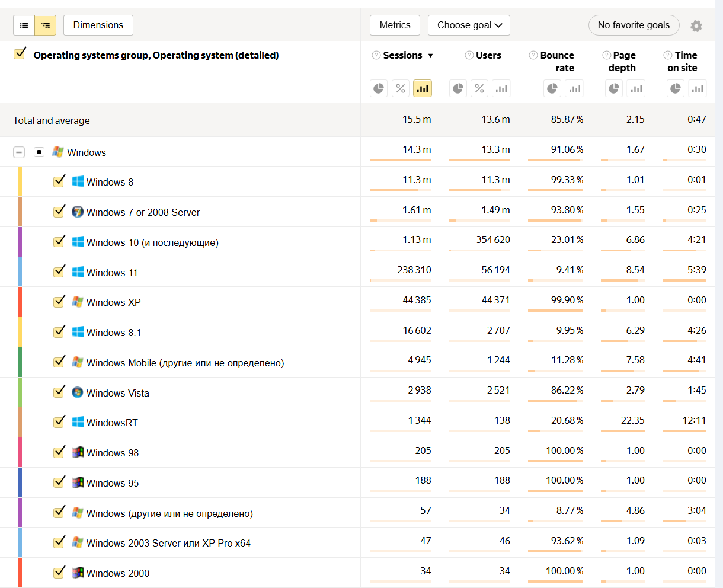
Task: Open Bounce rate help icon
Action: click(x=533, y=55)
